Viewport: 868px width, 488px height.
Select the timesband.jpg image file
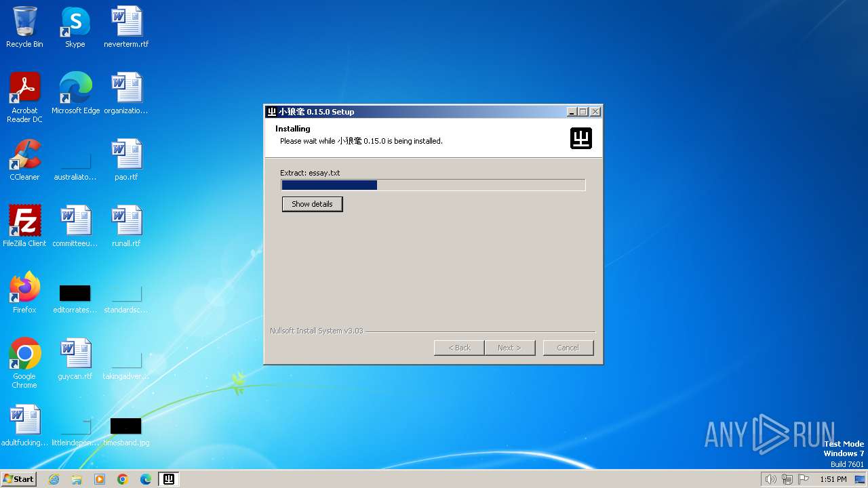coord(126,431)
